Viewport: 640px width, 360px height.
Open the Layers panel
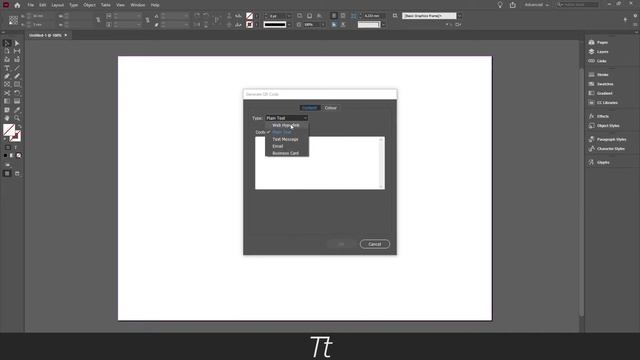pos(598,52)
